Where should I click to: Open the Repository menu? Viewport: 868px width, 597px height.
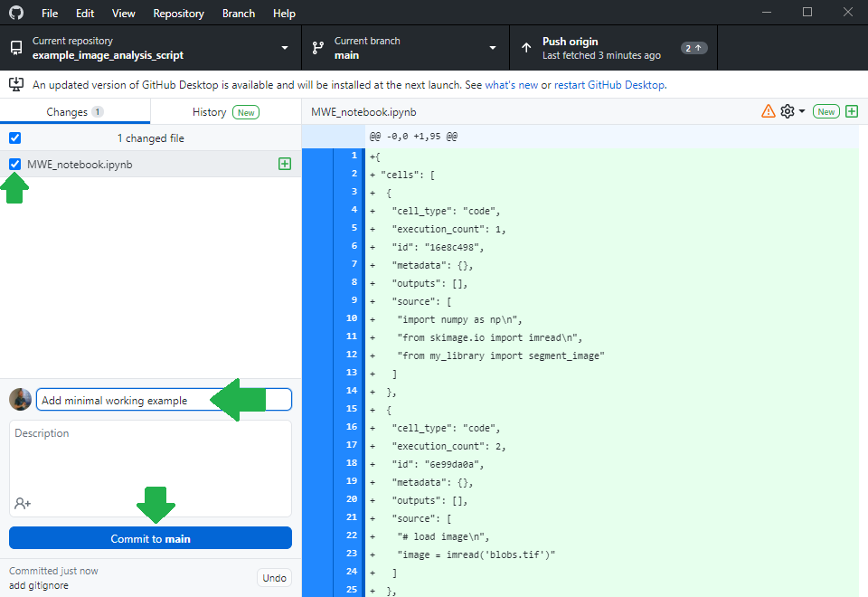click(178, 14)
